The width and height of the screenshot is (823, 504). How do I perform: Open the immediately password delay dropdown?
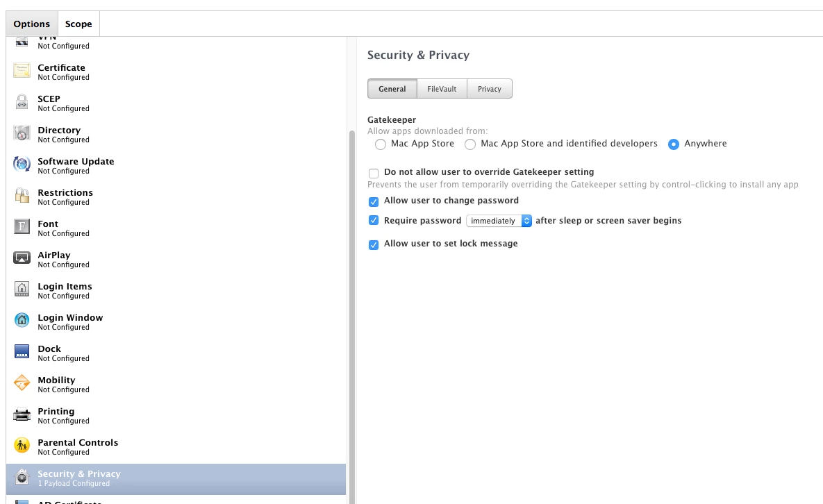pyautogui.click(x=499, y=221)
